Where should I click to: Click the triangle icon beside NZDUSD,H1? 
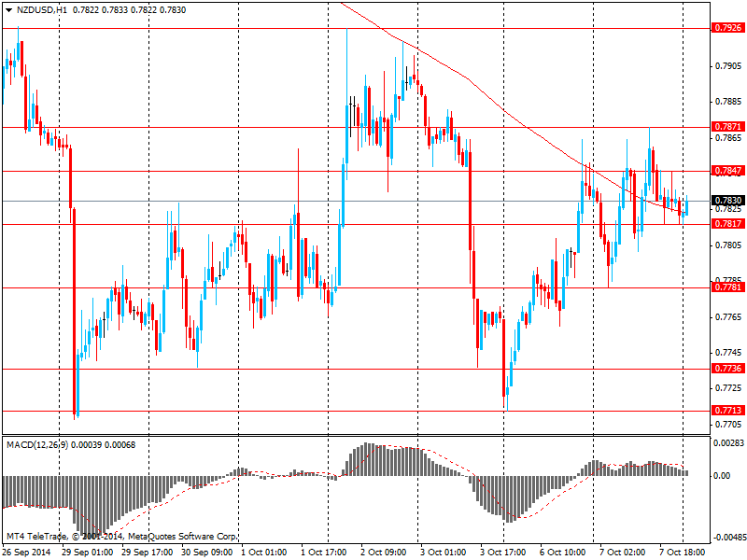(x=8, y=8)
